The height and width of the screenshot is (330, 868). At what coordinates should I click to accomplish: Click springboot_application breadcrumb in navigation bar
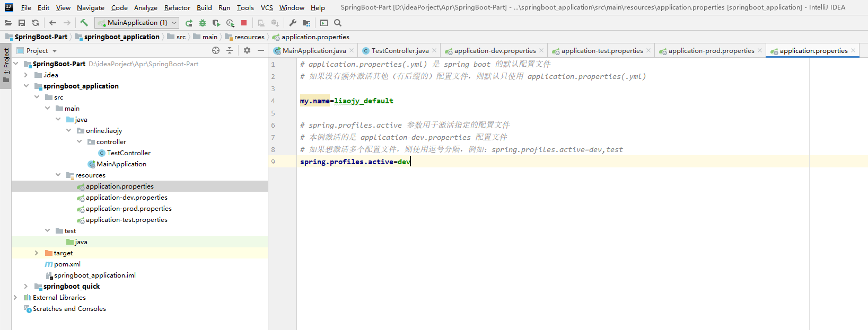(x=118, y=37)
